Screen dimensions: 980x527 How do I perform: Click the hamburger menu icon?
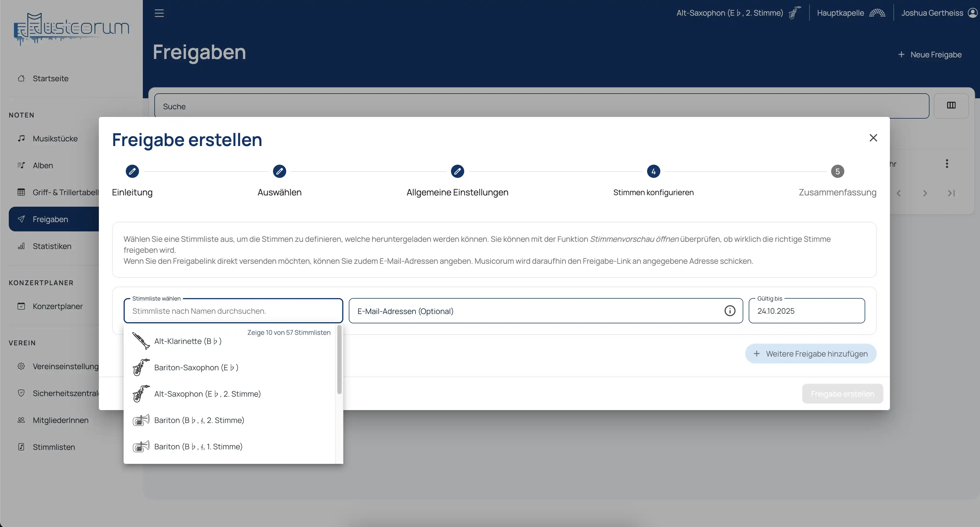tap(159, 13)
